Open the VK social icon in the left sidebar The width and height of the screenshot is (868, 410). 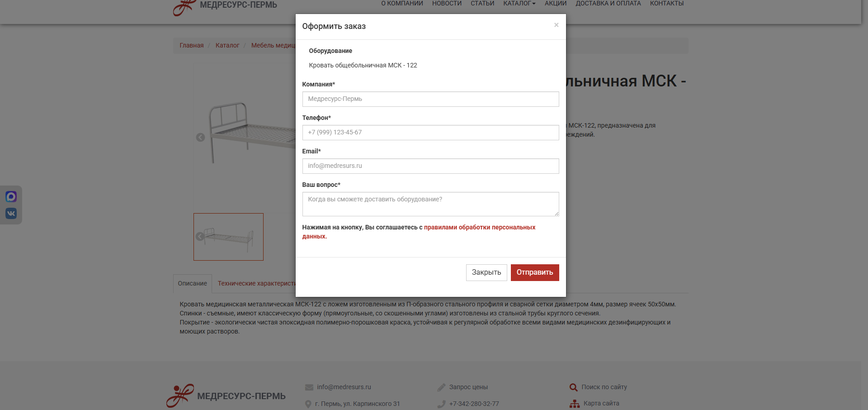[11, 213]
